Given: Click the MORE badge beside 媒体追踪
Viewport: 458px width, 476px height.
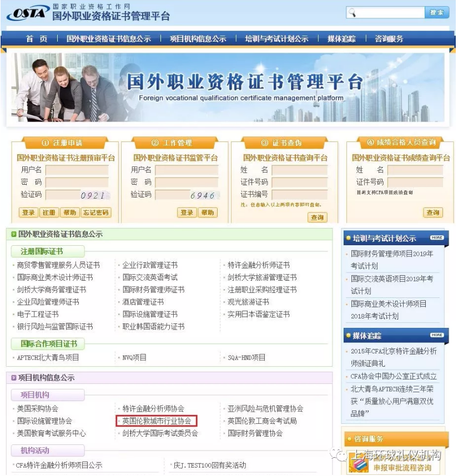Looking at the screenshot, I should (436, 335).
